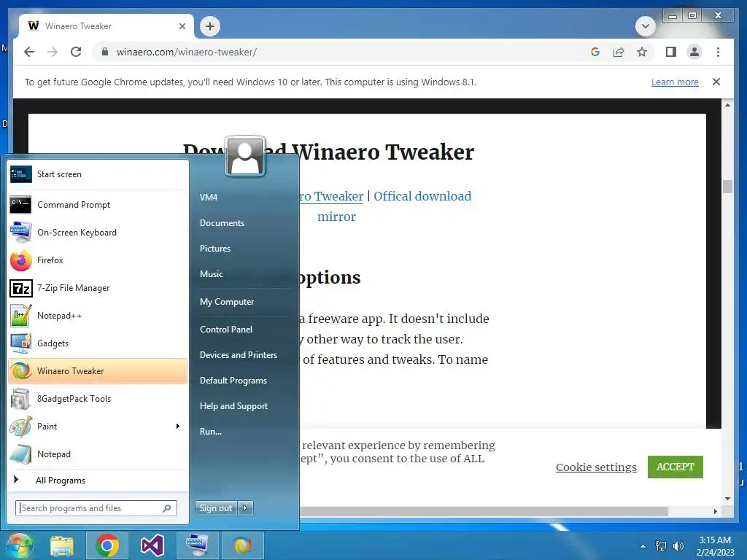The height and width of the screenshot is (560, 747).
Task: Open On-Screen Keyboard entry
Action: click(98, 233)
